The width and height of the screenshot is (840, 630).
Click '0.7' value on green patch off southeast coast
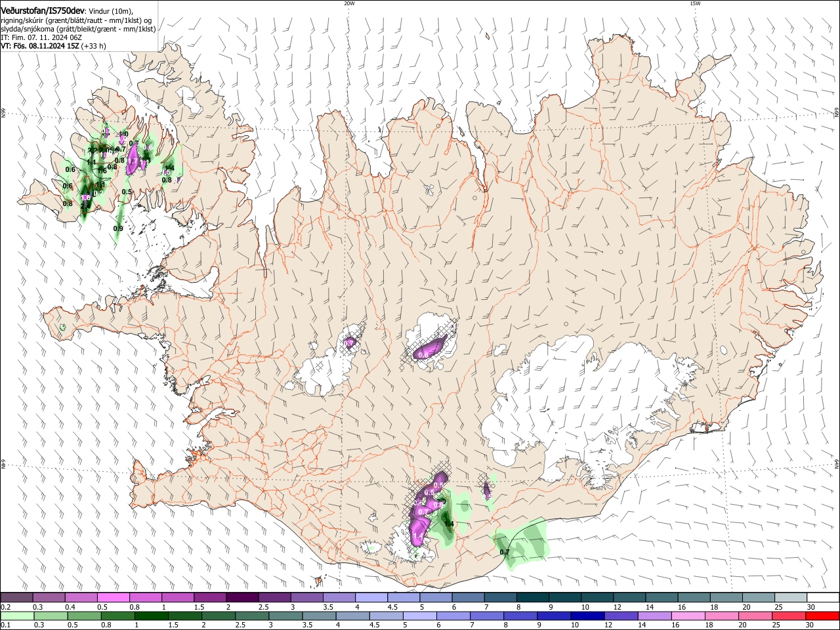pyautogui.click(x=505, y=552)
